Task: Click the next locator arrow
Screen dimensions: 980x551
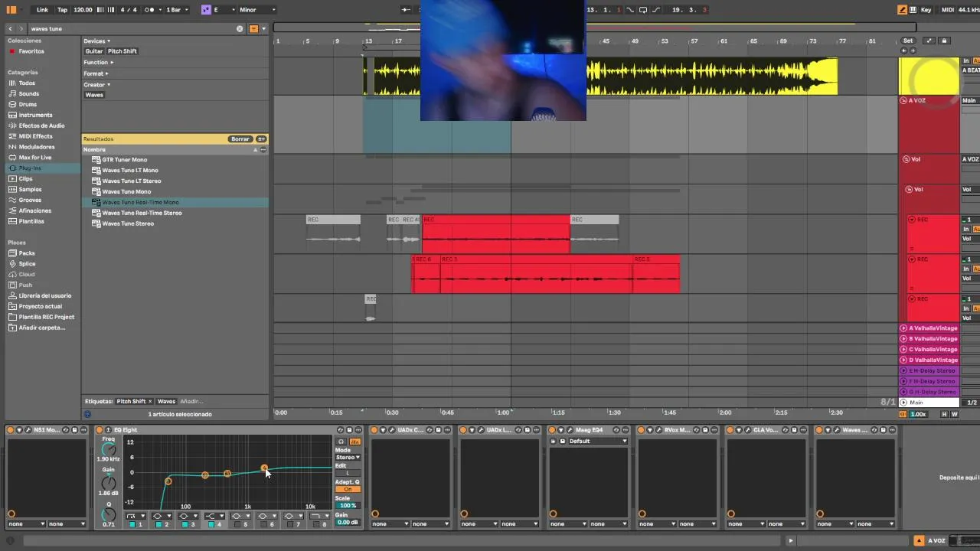Action: coord(913,51)
